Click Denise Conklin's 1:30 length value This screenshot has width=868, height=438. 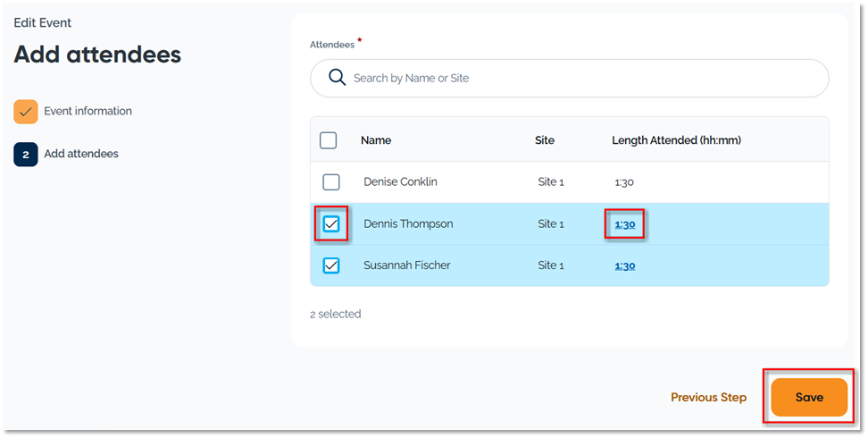coord(624,182)
